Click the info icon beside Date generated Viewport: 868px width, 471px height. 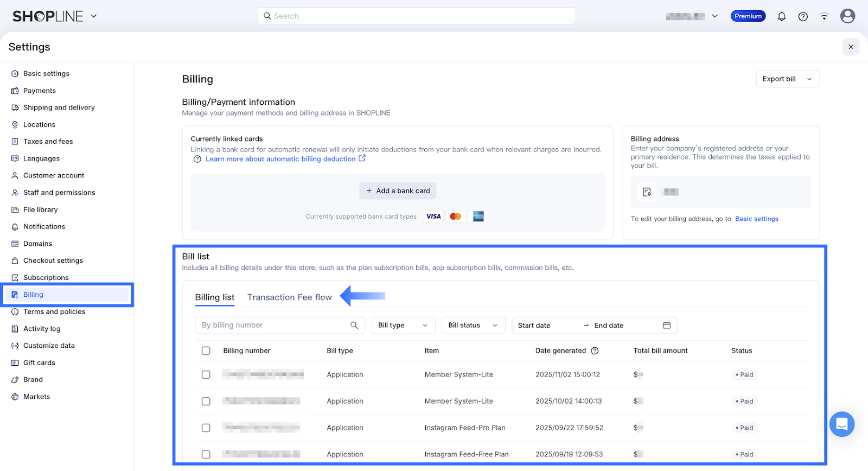pos(595,351)
